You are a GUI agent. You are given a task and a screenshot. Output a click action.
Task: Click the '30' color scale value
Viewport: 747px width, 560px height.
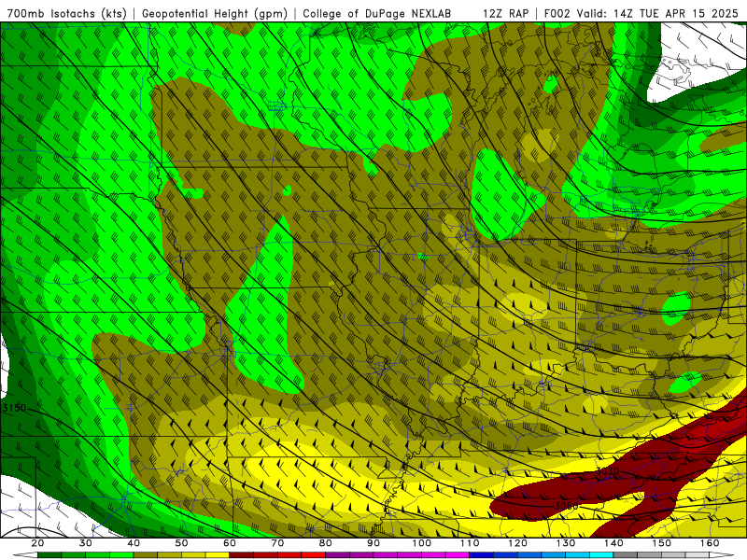tap(85, 543)
